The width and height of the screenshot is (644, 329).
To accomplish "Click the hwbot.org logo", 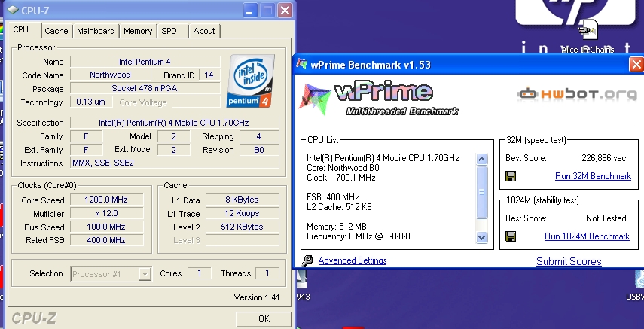I will [577, 94].
